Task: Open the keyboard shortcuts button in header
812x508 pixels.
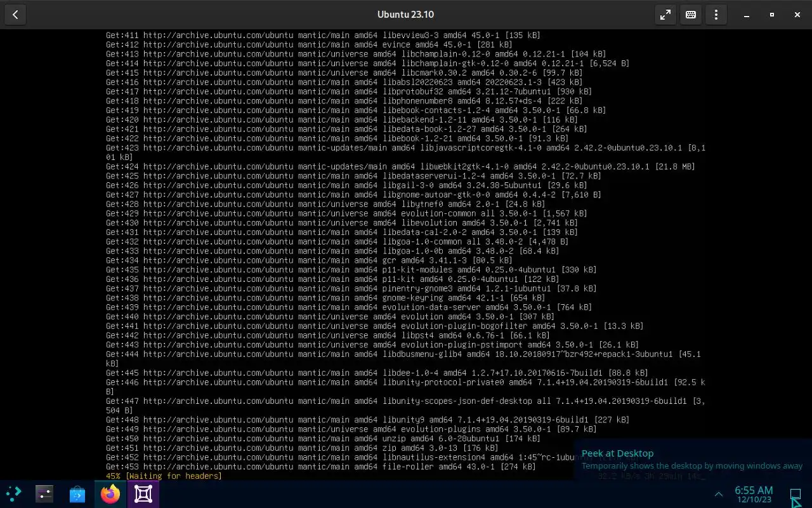Action: (x=691, y=15)
